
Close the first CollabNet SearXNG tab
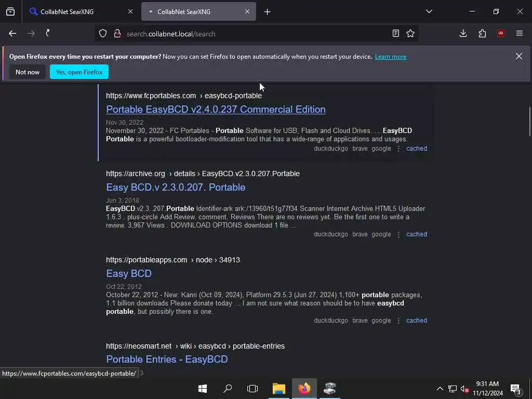click(x=130, y=11)
